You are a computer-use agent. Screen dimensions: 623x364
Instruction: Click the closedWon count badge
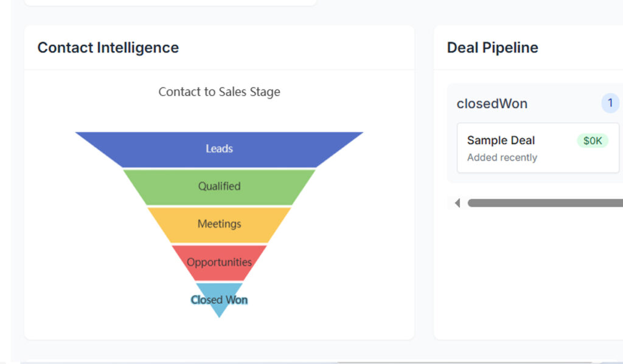tap(610, 103)
